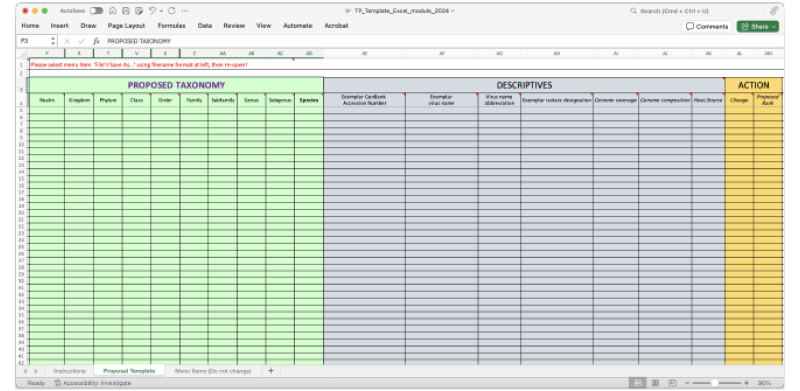The height and width of the screenshot is (391, 800).
Task: Switch to Page Layout view in status bar
Action: pos(655,383)
